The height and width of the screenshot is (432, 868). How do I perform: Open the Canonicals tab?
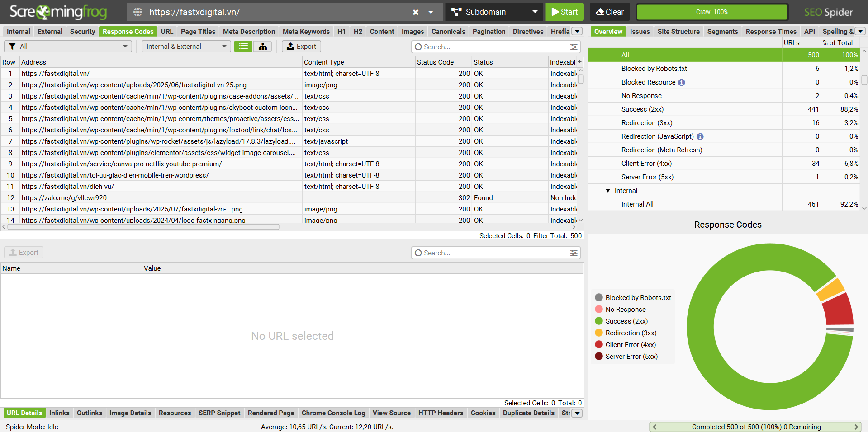click(x=448, y=32)
